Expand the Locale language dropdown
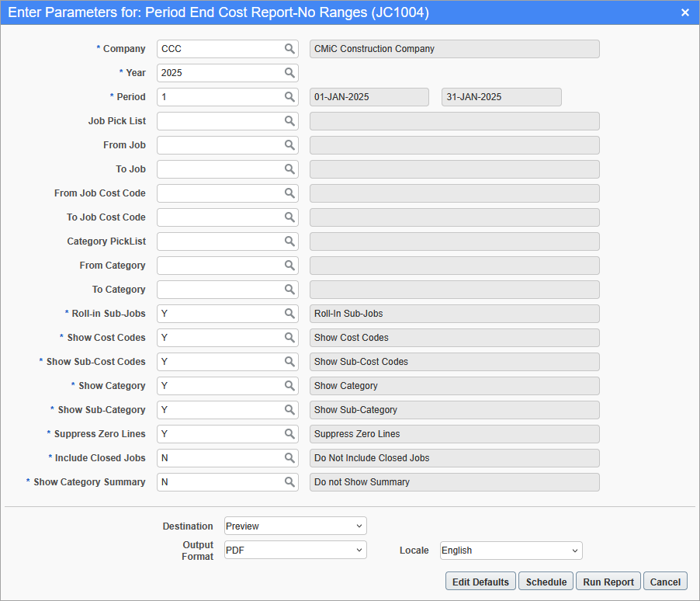Viewport: 700px width, 601px height. [x=511, y=551]
